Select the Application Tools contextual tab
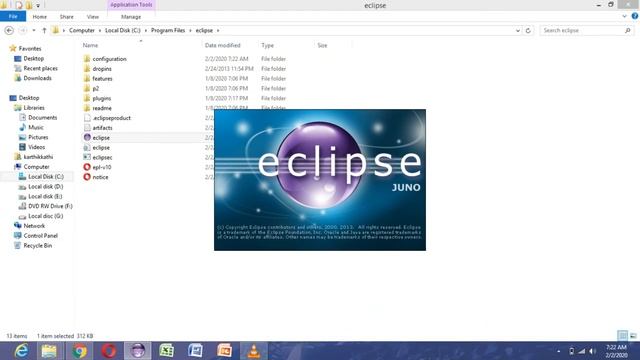Viewport: 640px width, 360px height. pos(131,5)
